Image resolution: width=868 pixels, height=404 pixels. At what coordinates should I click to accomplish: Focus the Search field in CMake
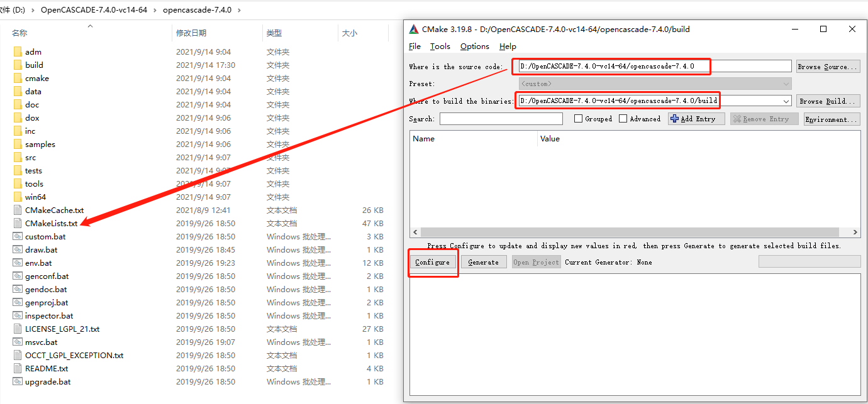(x=501, y=119)
